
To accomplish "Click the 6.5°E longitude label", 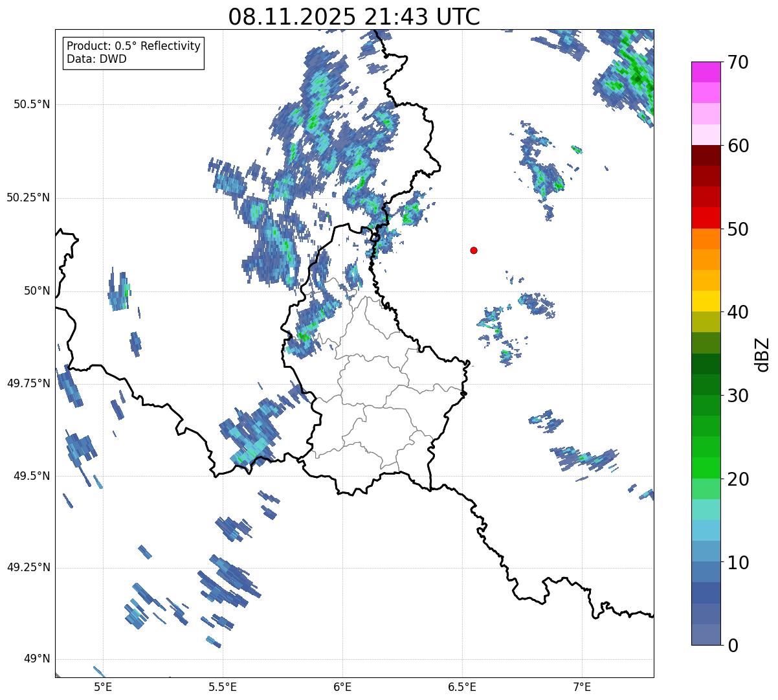I will tap(462, 686).
